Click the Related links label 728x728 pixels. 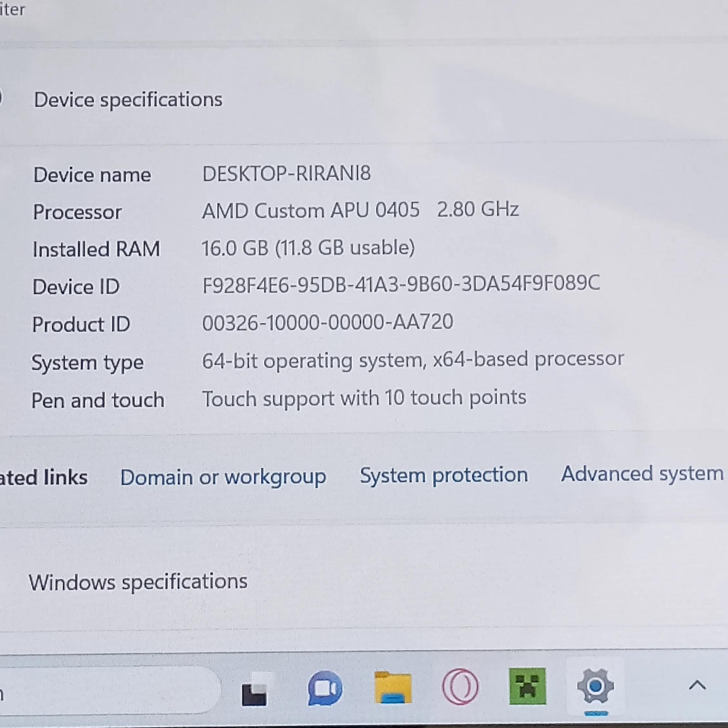(x=44, y=478)
